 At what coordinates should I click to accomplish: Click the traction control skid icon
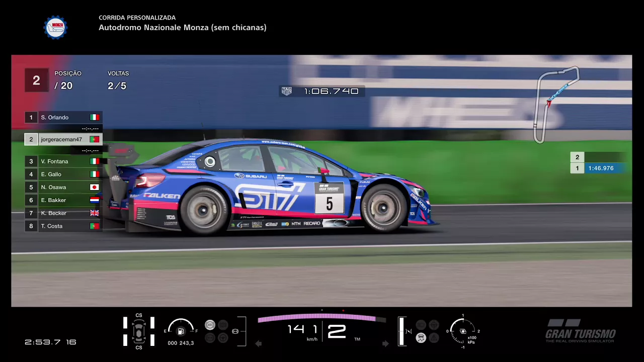(421, 338)
